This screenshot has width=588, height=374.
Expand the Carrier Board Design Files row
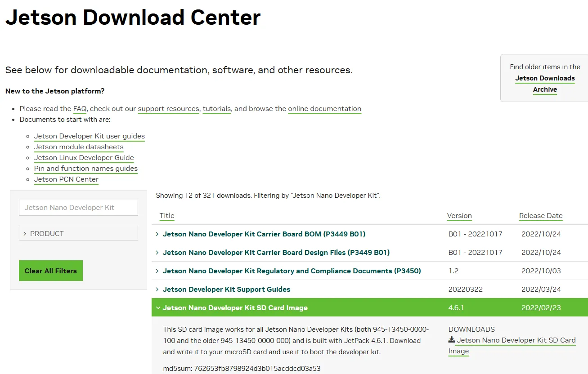click(x=157, y=253)
